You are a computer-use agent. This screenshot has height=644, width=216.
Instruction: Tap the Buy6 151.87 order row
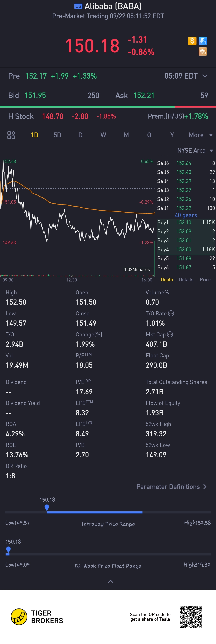186,267
